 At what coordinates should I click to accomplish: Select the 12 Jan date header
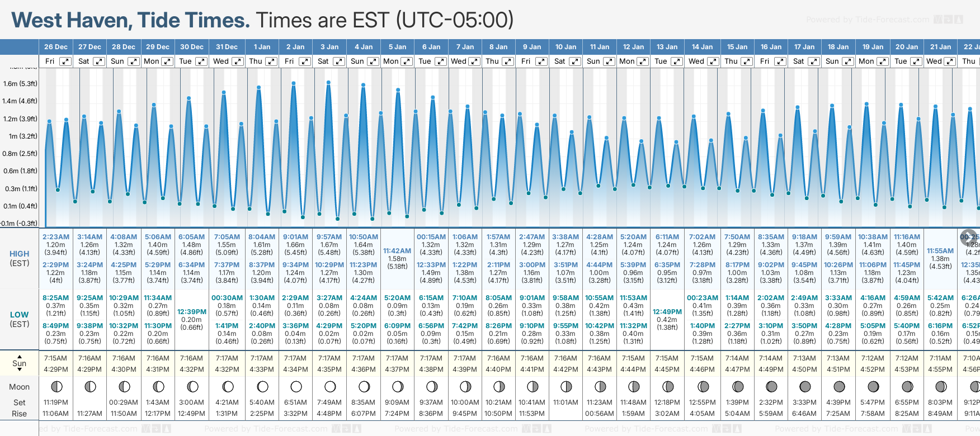[x=634, y=47]
